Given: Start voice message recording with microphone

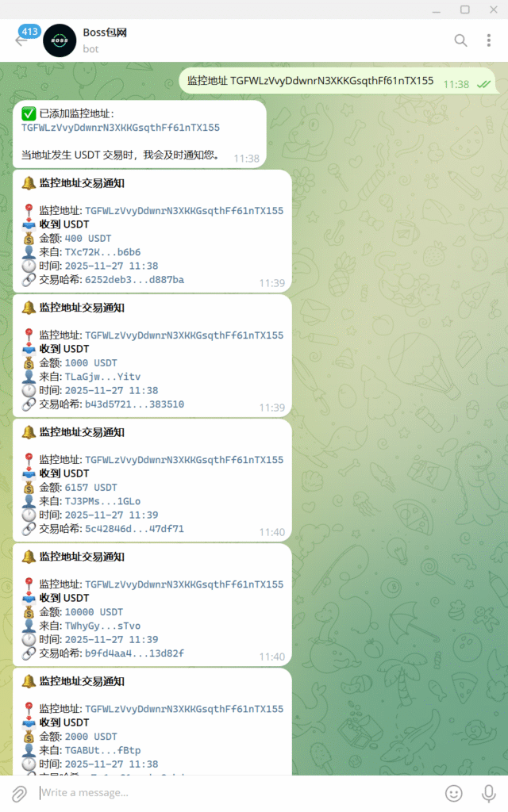Looking at the screenshot, I should [x=488, y=793].
